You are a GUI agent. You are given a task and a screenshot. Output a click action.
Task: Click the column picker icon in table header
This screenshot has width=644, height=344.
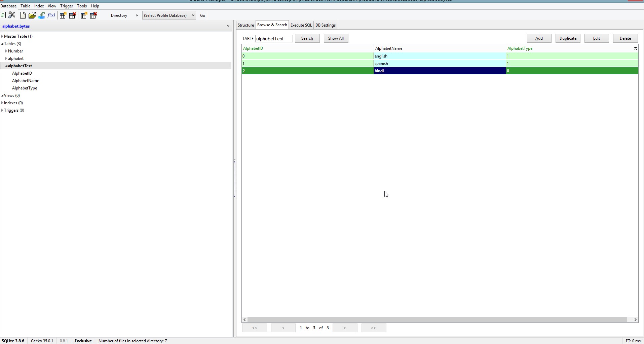pos(635,48)
